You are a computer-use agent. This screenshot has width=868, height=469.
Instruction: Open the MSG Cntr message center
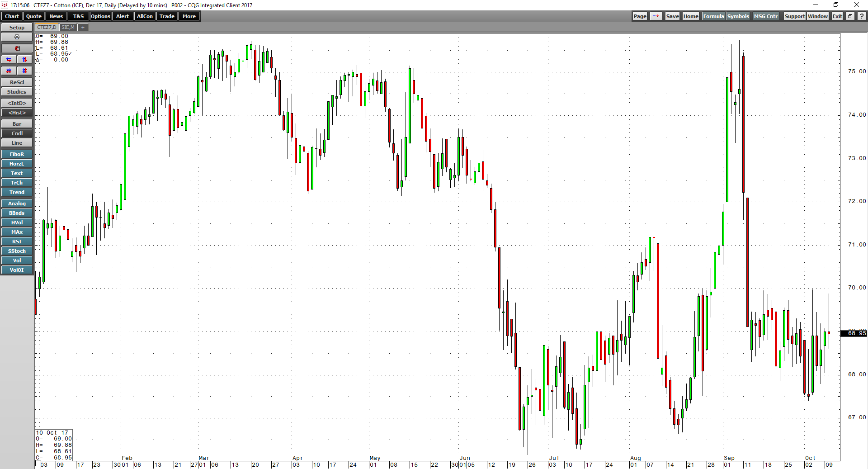tap(765, 16)
